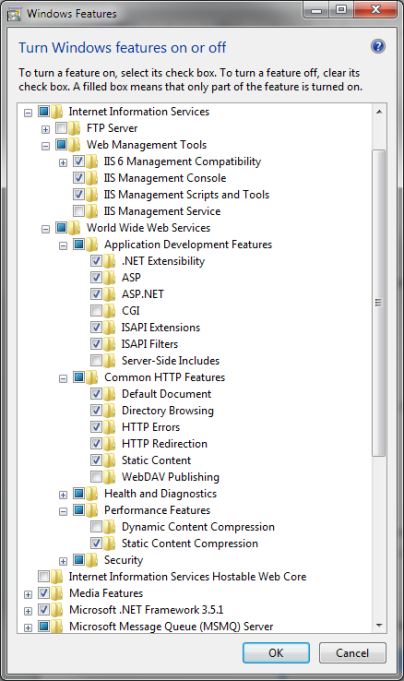Click folder icon beside Health and Diagnostics
Screen dimensions: 404x681
(x=92, y=494)
